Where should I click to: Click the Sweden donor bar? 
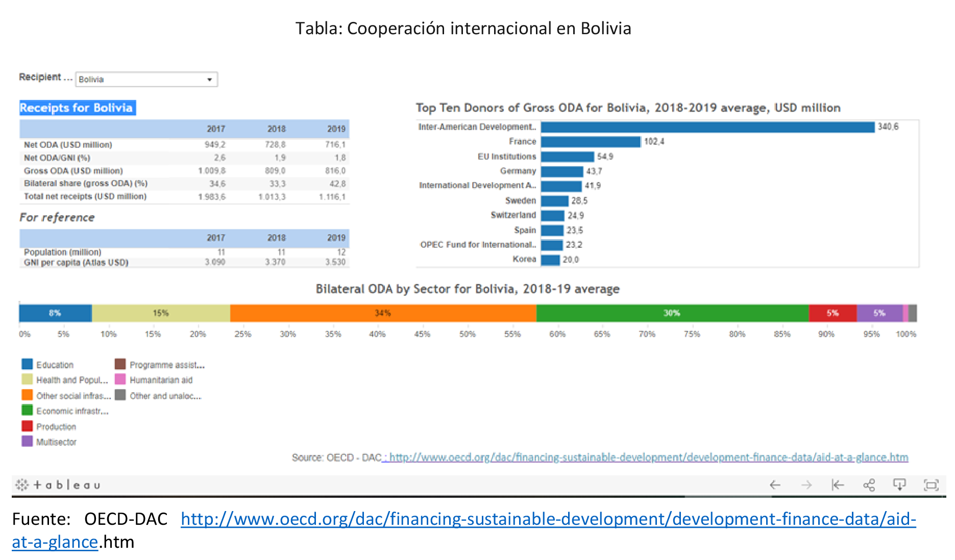tap(555, 201)
